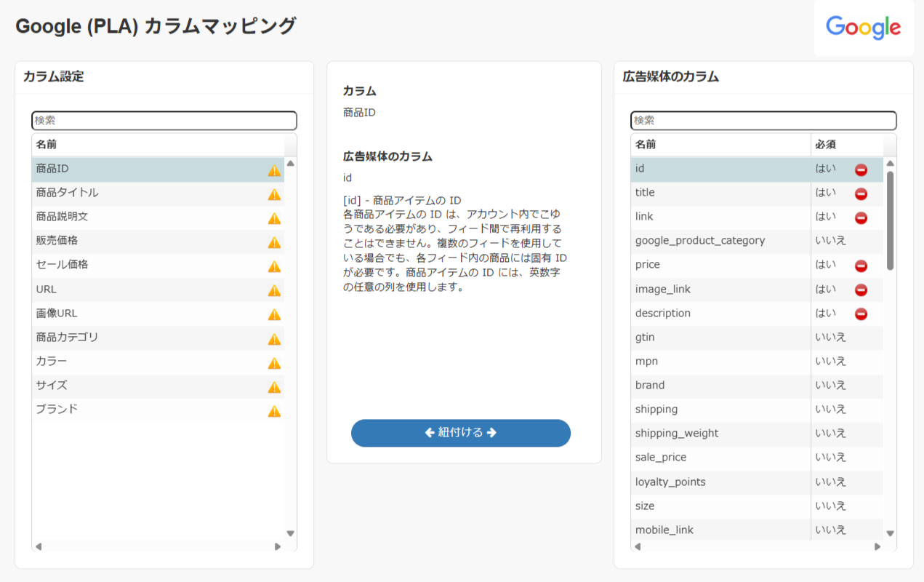Sort ad columns by 必須 header
This screenshot has height=582, width=924.
847,145
